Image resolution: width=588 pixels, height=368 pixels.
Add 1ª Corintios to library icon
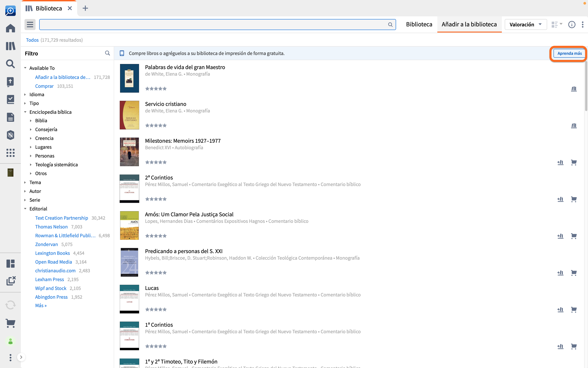pos(560,346)
